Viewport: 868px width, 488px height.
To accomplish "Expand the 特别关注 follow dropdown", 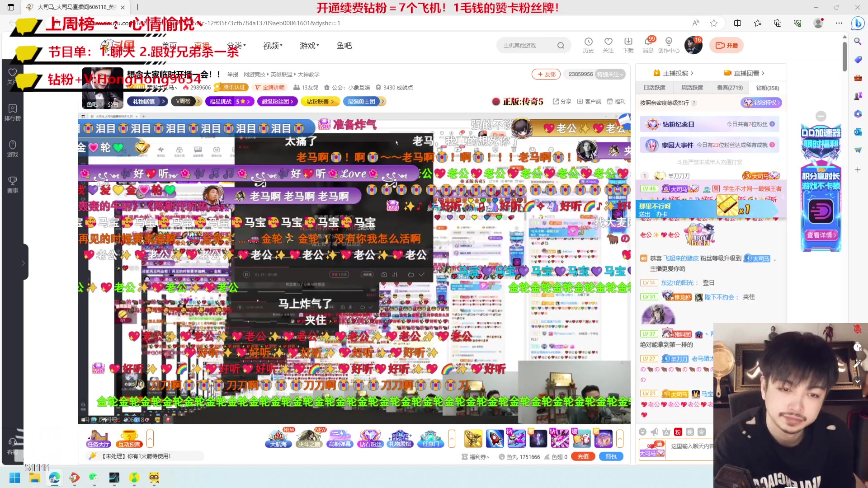I will (x=610, y=74).
